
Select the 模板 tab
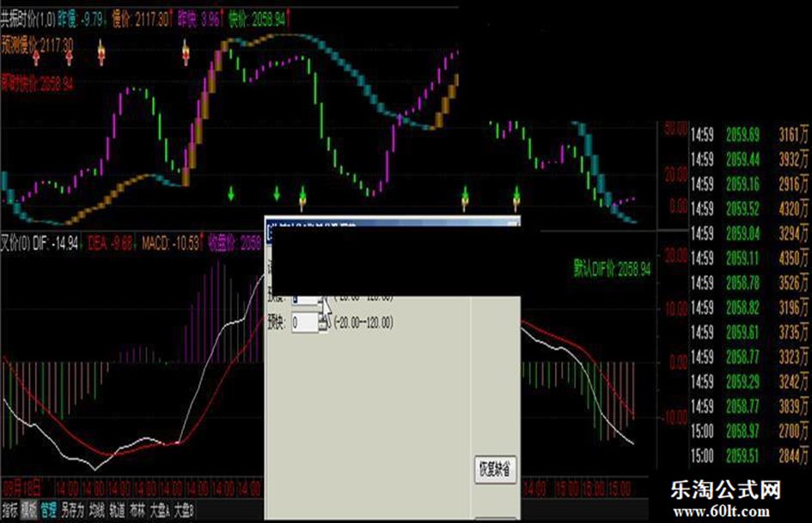click(x=28, y=511)
